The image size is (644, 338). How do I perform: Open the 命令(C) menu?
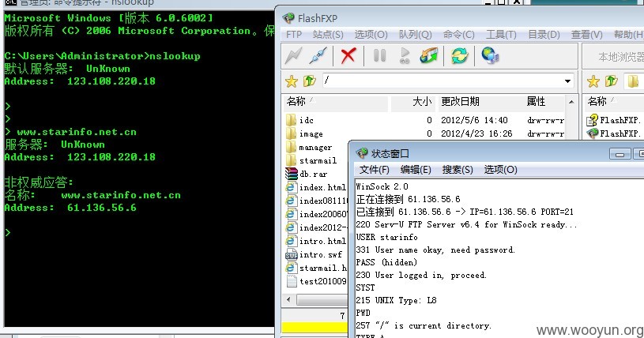(x=459, y=35)
